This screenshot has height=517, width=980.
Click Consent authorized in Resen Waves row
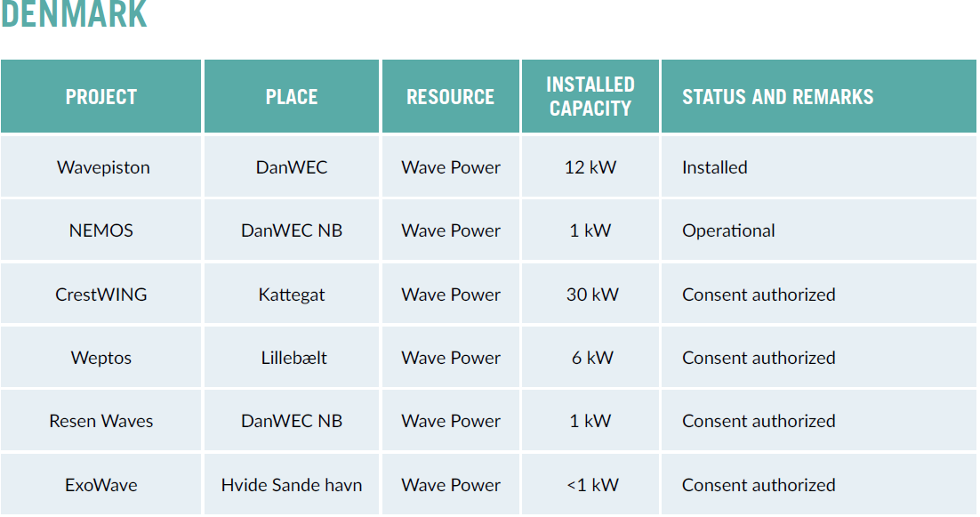(819, 422)
